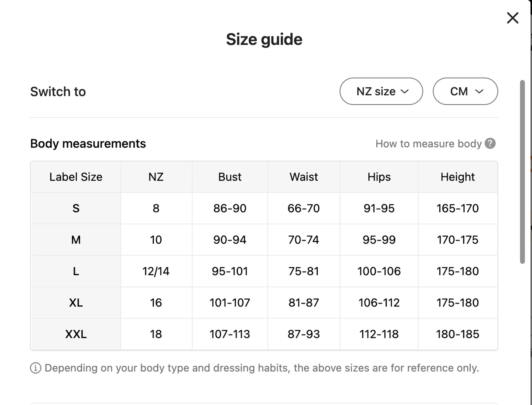Click the Waist column header

(304, 177)
